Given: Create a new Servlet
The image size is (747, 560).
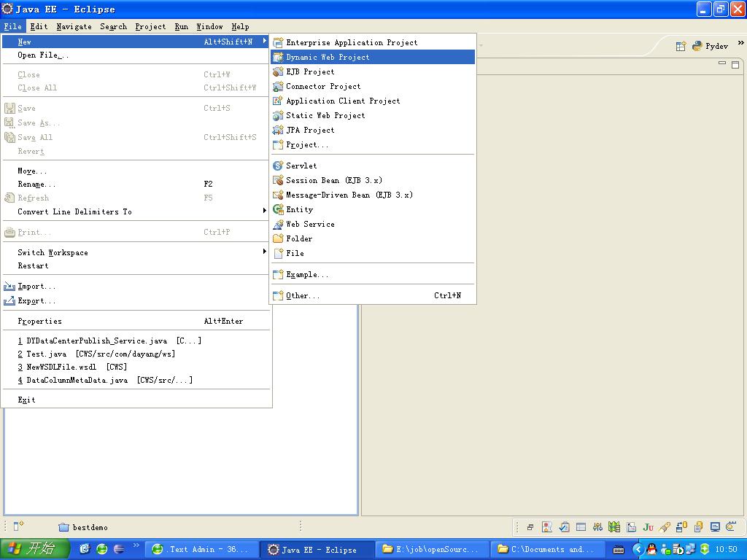Looking at the screenshot, I should click(x=373, y=166).
